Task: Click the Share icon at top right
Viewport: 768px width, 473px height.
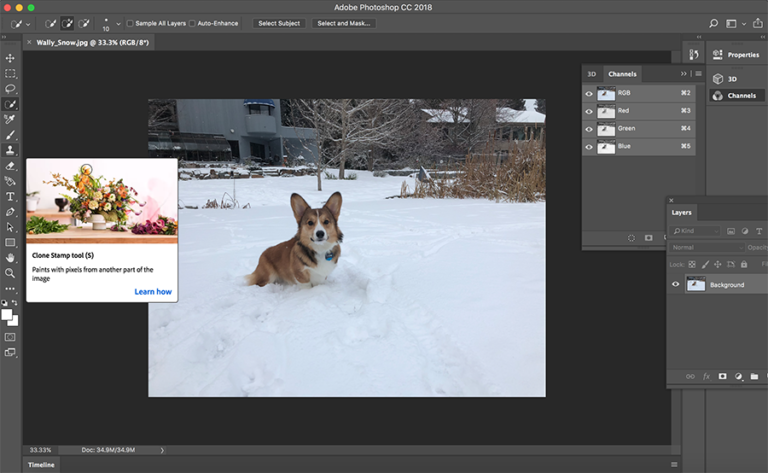Action: [758, 23]
